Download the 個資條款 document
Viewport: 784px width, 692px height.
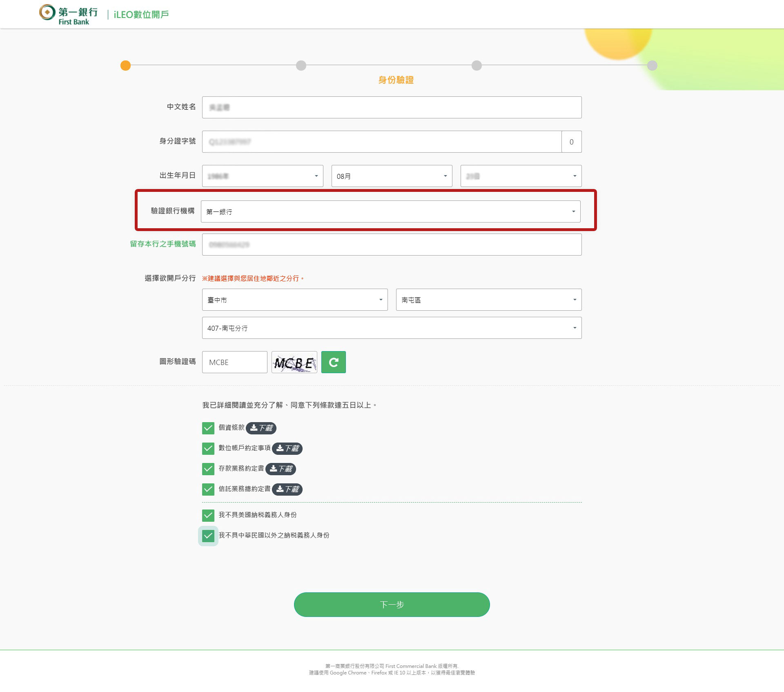coord(261,428)
